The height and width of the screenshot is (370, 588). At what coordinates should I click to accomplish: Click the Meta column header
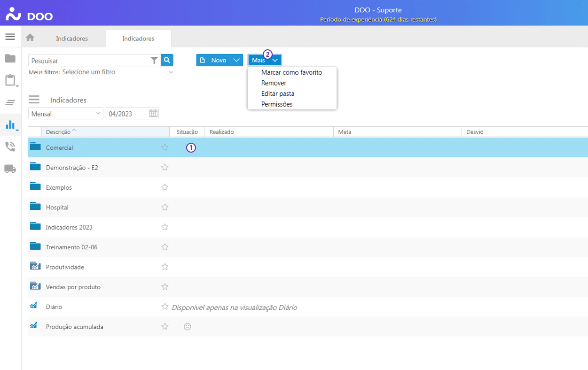398,132
